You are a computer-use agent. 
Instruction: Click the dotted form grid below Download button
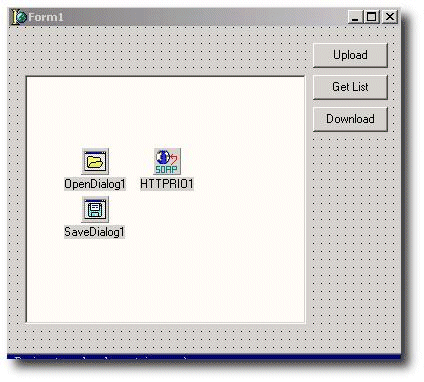click(353, 233)
